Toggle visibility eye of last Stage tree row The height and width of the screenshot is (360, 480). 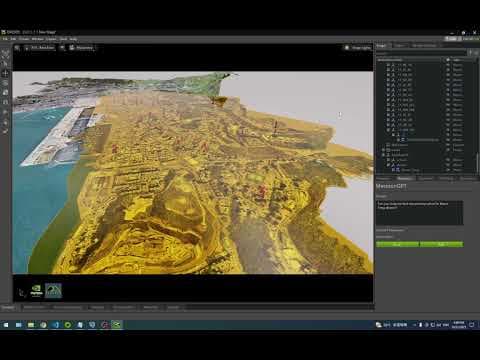tap(448, 170)
